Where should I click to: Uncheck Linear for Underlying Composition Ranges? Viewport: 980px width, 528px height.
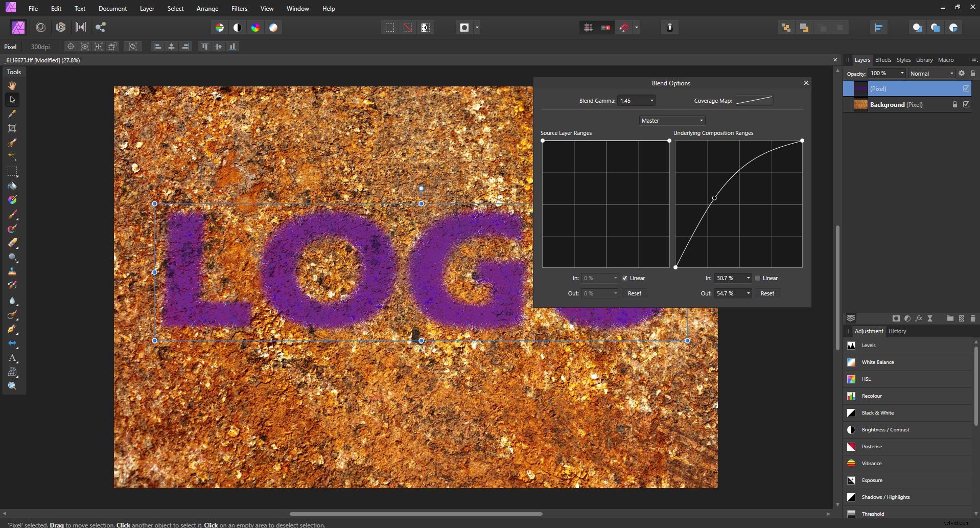pyautogui.click(x=758, y=278)
